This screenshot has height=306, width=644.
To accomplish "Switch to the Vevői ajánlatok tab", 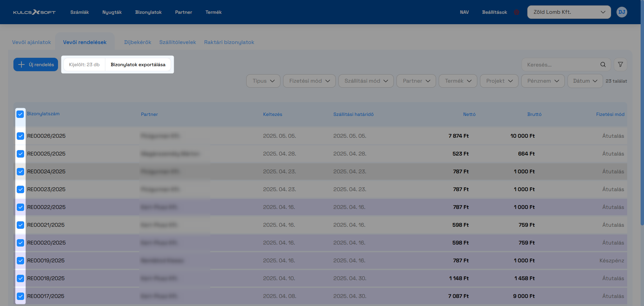I will click(x=32, y=42).
